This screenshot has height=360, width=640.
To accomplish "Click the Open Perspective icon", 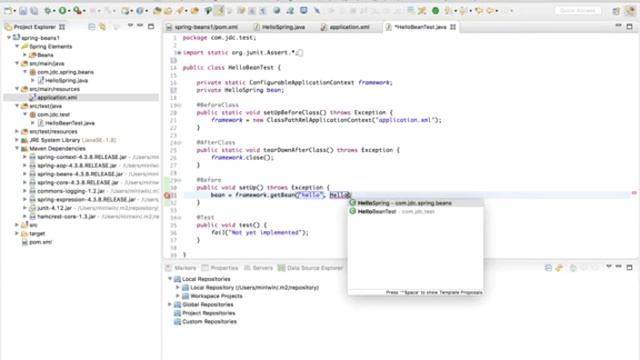I will point(616,11).
